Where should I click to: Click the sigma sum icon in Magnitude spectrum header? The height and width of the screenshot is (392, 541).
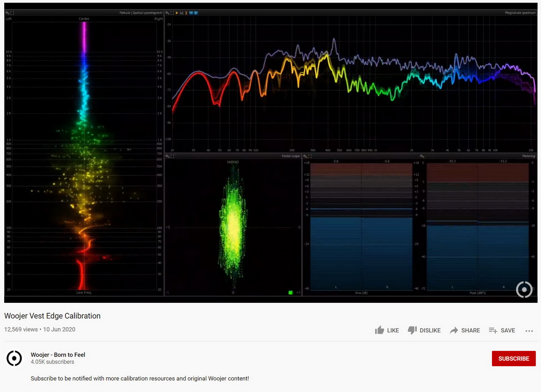186,13
